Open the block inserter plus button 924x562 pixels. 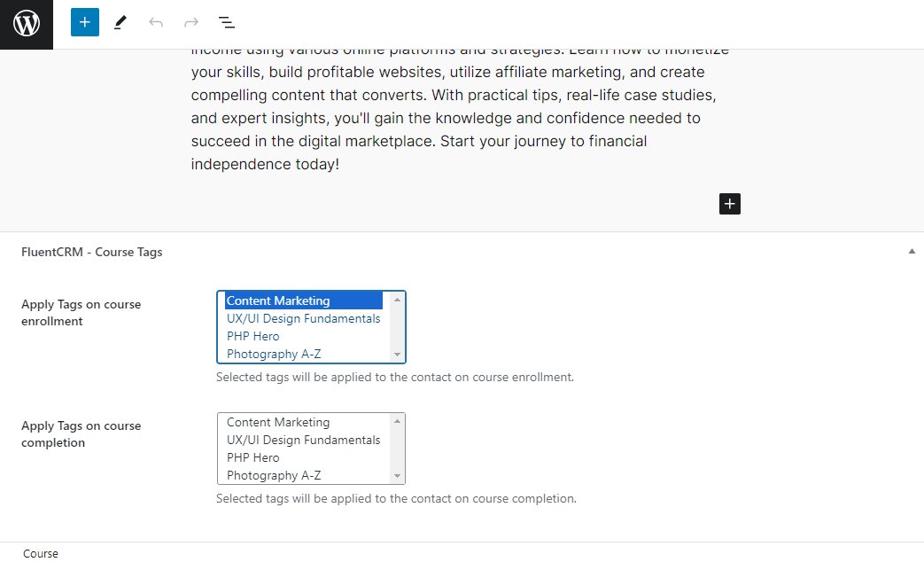[85, 22]
